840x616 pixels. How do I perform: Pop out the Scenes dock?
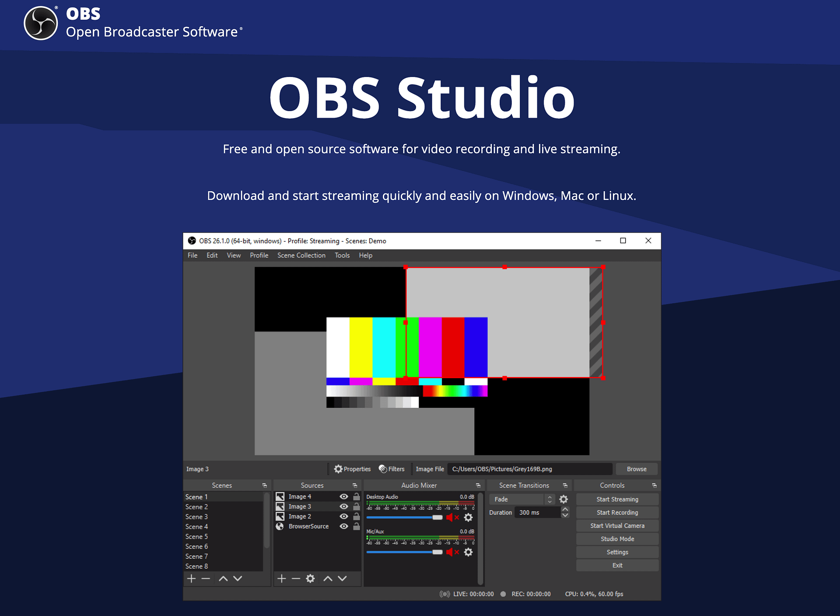click(x=264, y=486)
